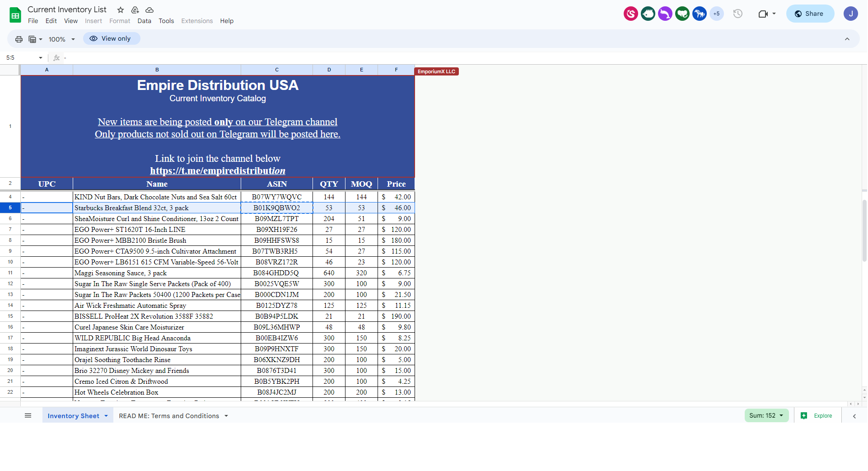
Task: Open the Google Sheets home logo
Action: tap(15, 15)
